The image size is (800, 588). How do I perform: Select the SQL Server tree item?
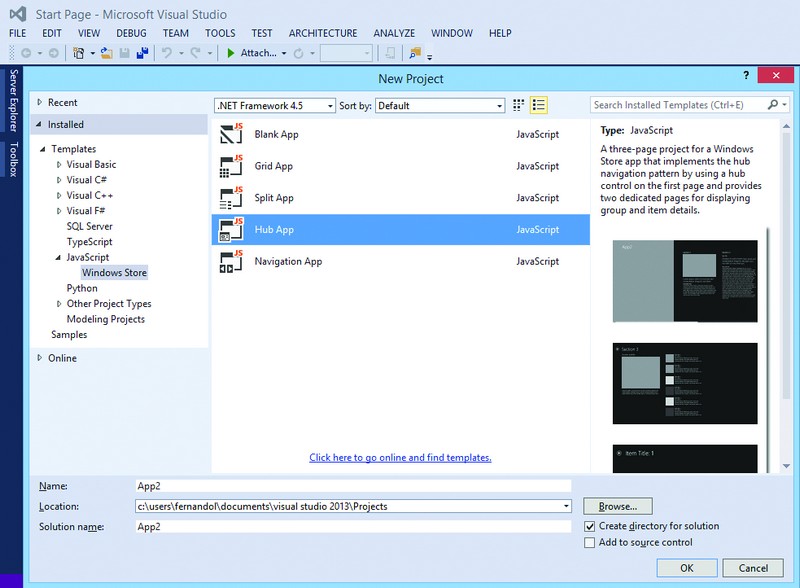click(89, 226)
